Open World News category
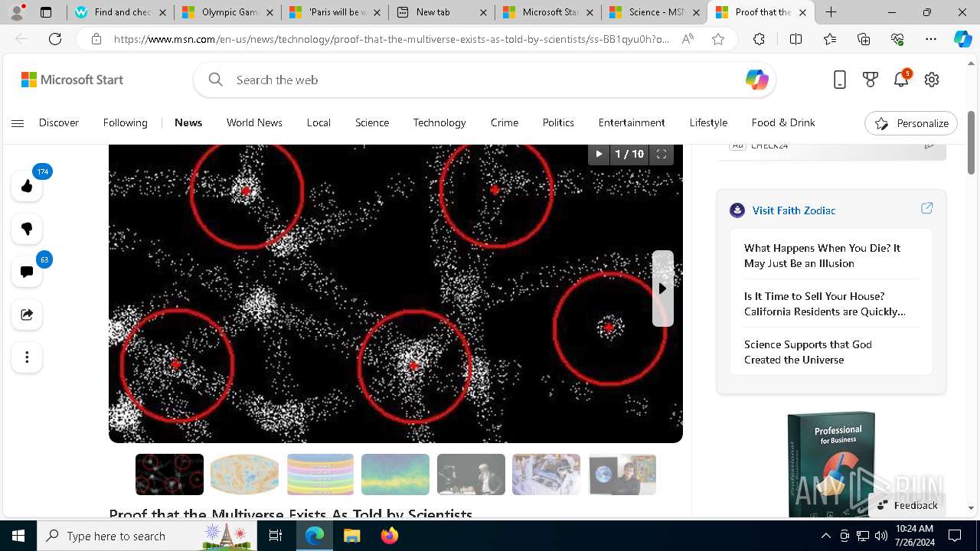 [254, 122]
